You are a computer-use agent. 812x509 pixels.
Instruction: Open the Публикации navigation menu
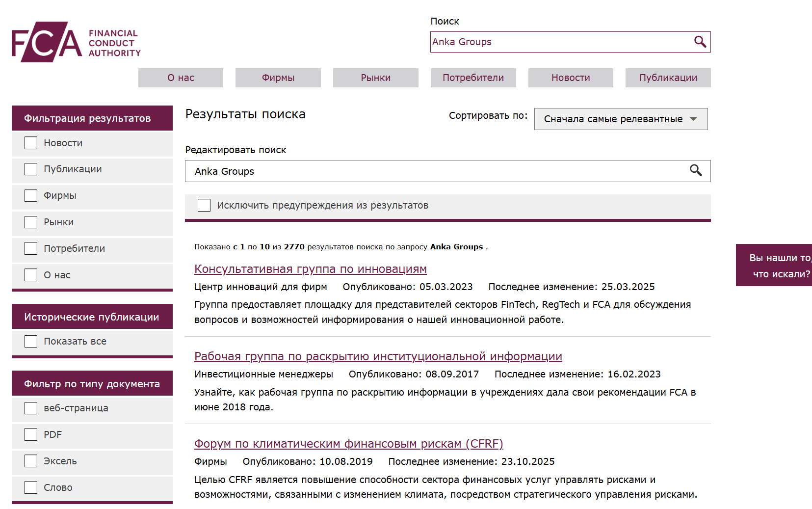pyautogui.click(x=668, y=78)
